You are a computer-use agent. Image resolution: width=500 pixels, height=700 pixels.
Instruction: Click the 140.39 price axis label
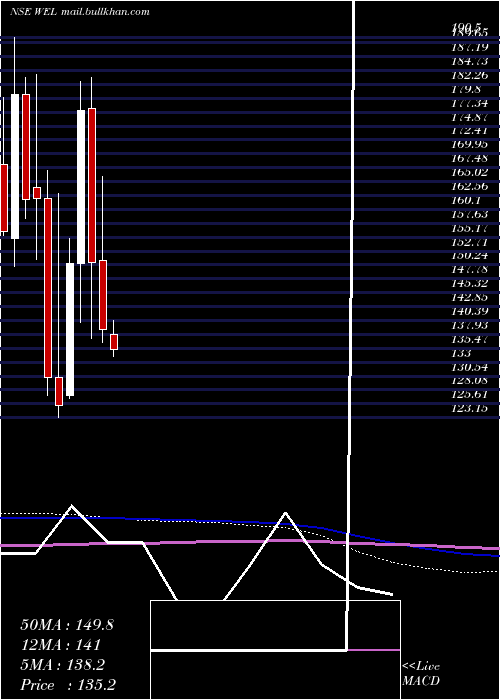tap(469, 311)
